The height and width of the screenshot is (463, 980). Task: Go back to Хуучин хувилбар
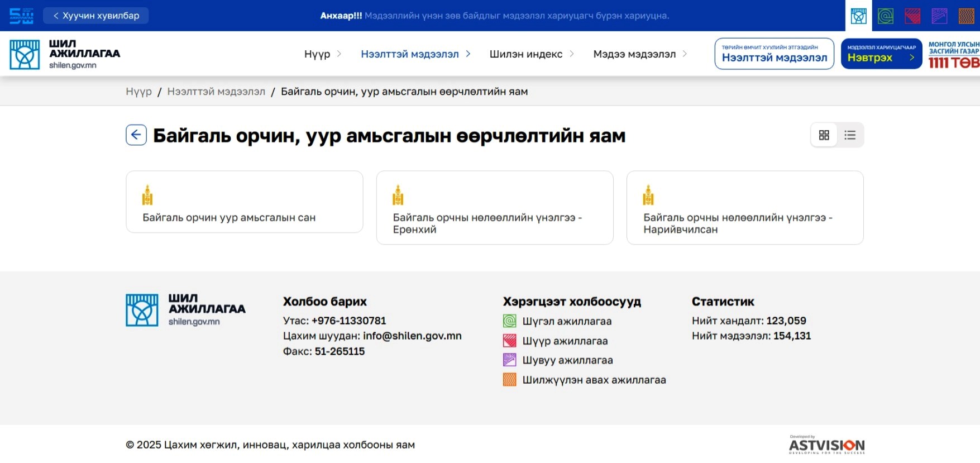tap(96, 16)
